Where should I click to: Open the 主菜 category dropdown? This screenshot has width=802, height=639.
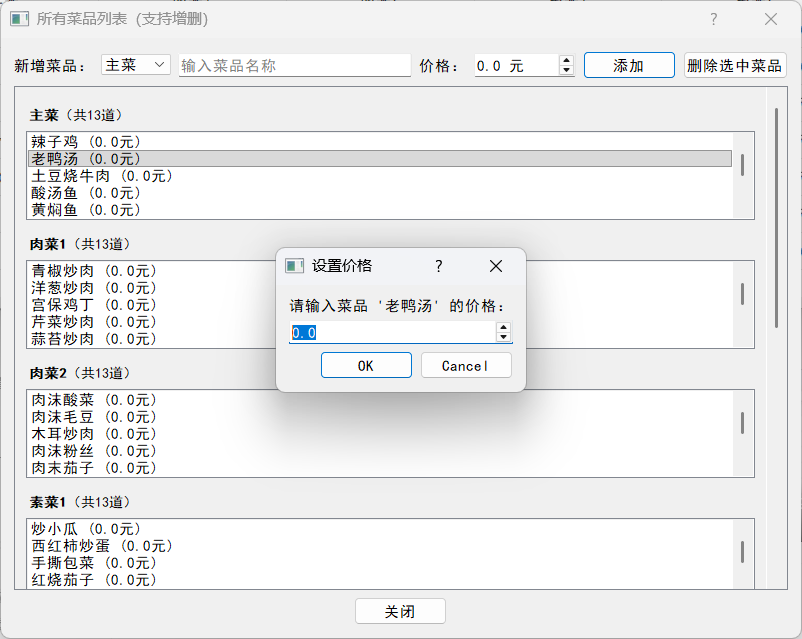pos(136,65)
